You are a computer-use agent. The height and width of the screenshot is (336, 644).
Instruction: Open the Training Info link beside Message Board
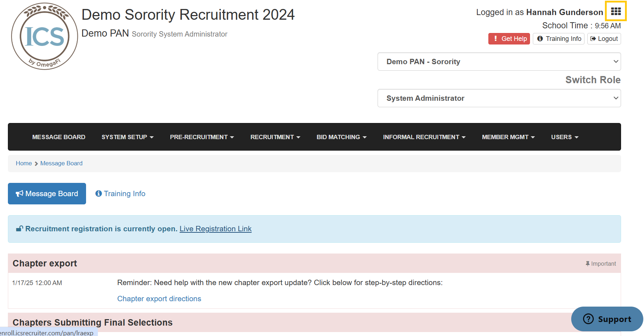[x=120, y=194]
